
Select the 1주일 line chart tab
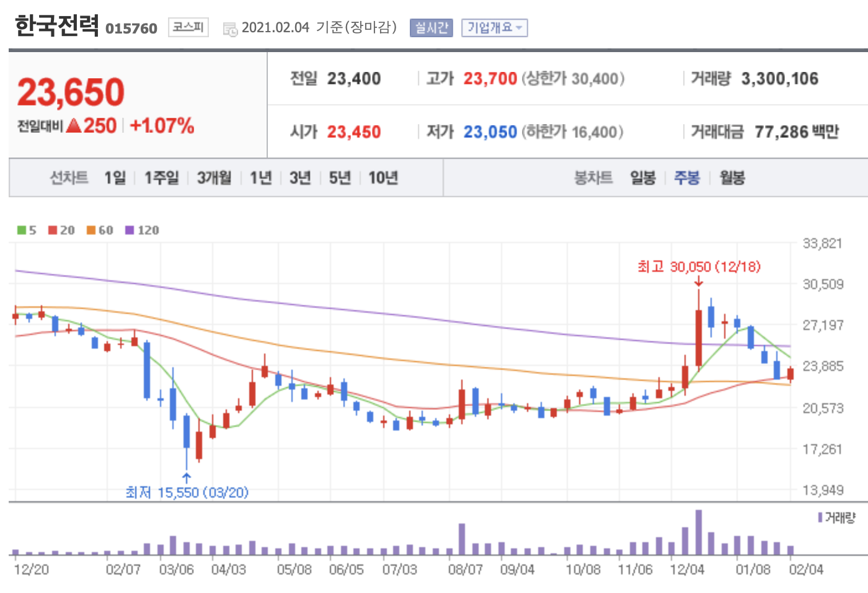tap(161, 178)
